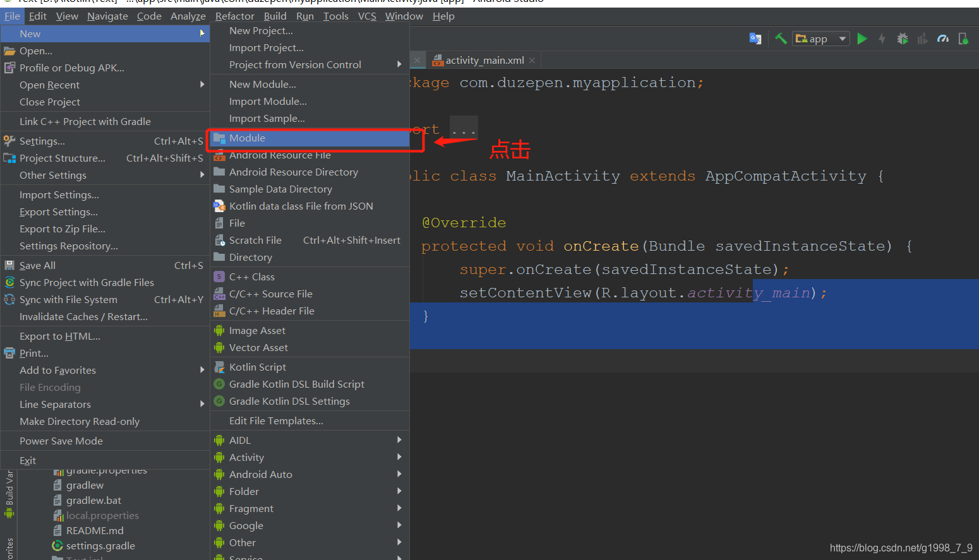This screenshot has width=979, height=560.
Task: Select Invalidate Caches / Restart...
Action: (x=105, y=317)
